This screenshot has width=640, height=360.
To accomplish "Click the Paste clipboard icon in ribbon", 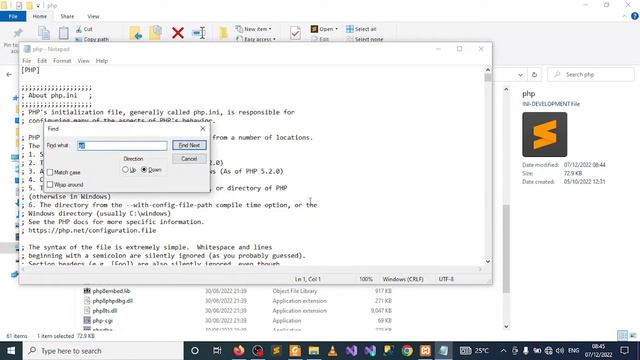I will 64,33.
